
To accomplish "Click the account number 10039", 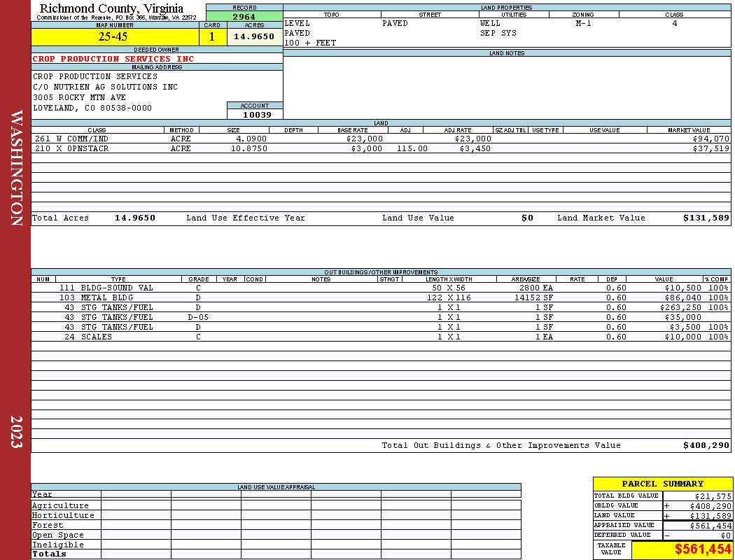I will coord(257,114).
